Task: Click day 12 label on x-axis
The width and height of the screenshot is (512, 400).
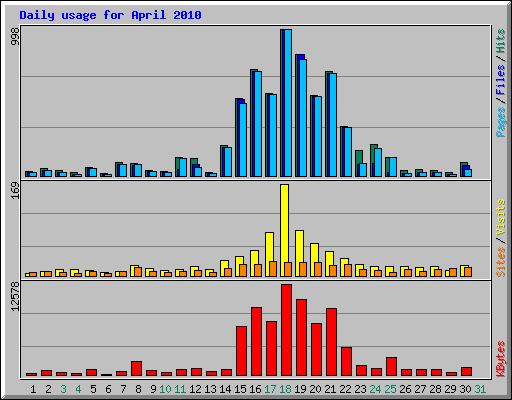Action: (x=195, y=389)
